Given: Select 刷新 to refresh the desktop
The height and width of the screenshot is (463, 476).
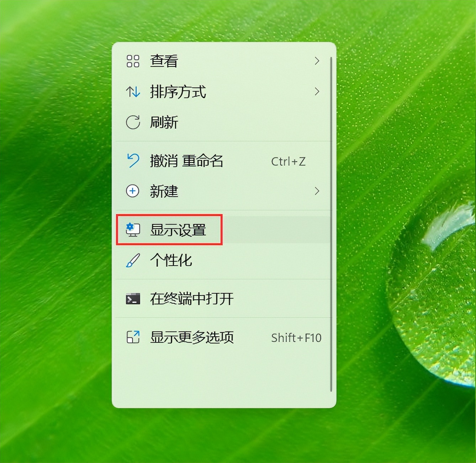Looking at the screenshot, I should 223,122.
